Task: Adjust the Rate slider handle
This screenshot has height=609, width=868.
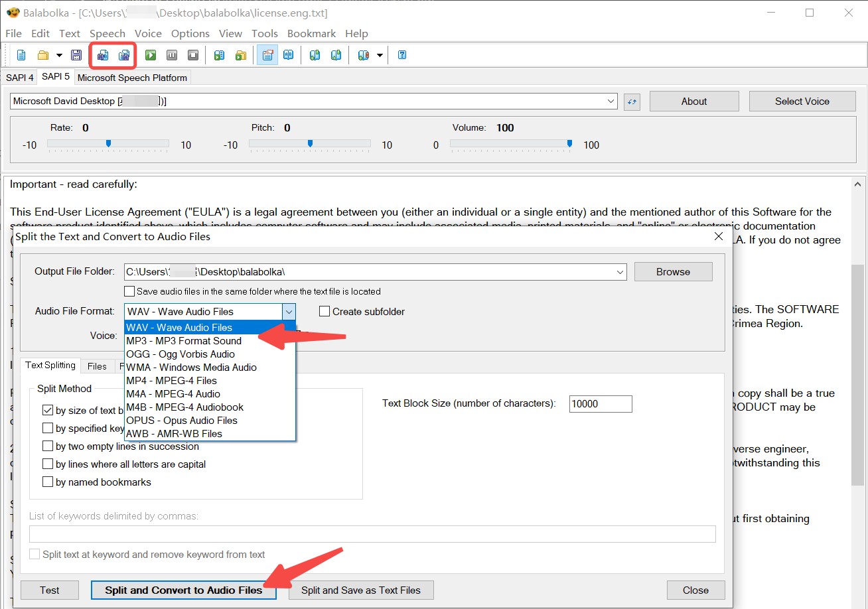Action: coord(108,143)
